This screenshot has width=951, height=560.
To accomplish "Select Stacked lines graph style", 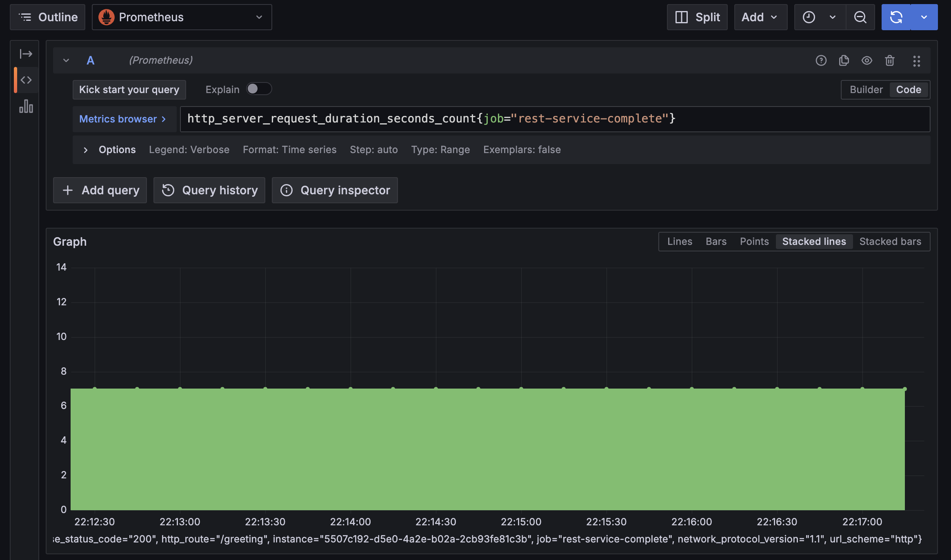I will (814, 242).
